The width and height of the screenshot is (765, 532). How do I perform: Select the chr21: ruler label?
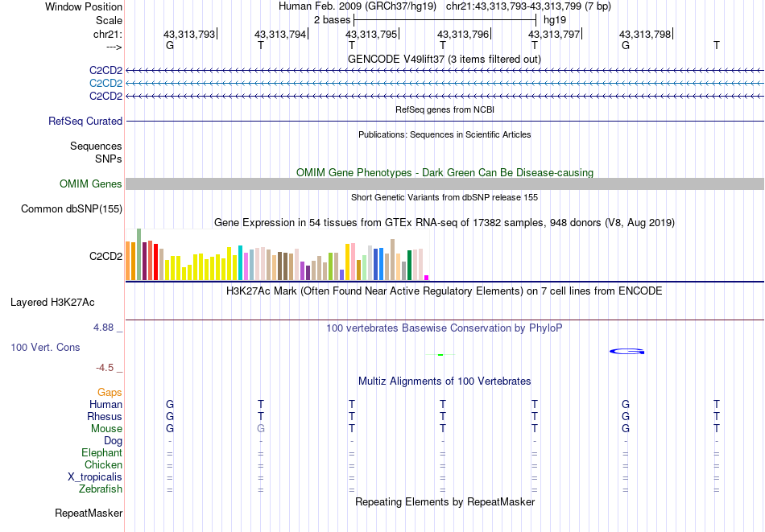coord(107,34)
